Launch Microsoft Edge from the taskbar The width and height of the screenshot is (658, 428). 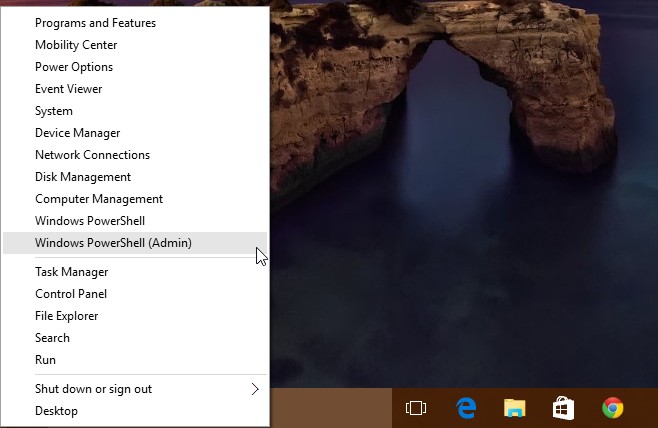coord(466,408)
